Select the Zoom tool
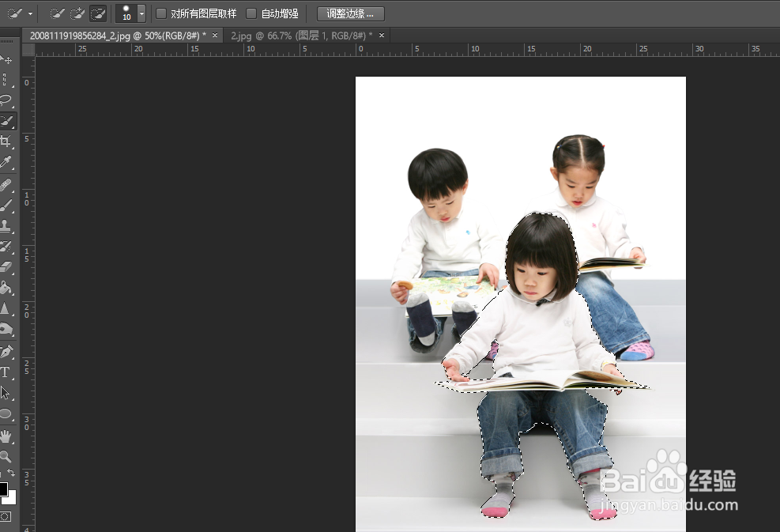Screen dimensions: 780x532 pyautogui.click(x=6, y=456)
